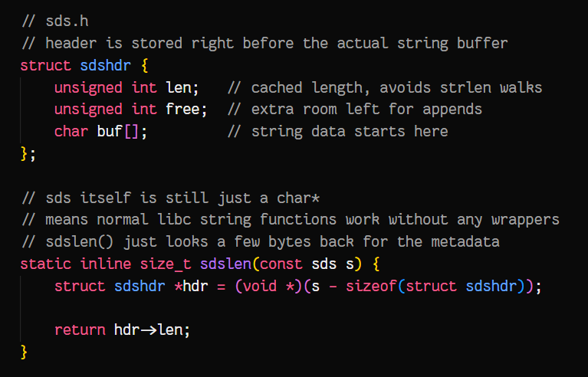This screenshot has width=588, height=377.
Task: Click the final closing brace of sdslen
Action: pos(24,352)
